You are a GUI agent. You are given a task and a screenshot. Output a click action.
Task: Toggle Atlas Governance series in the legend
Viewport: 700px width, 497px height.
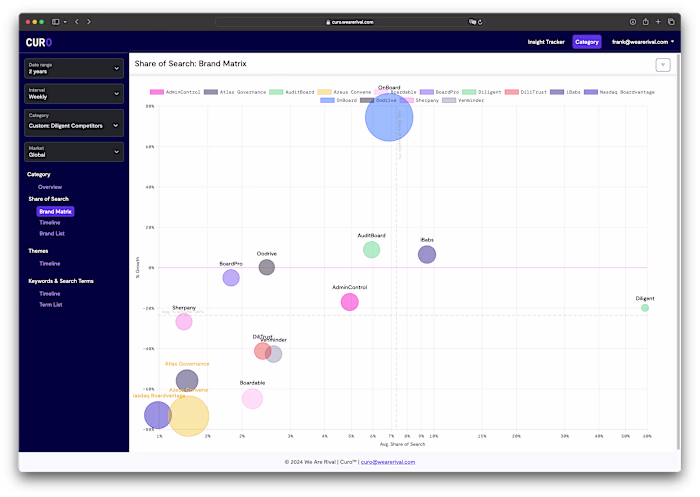click(235, 92)
